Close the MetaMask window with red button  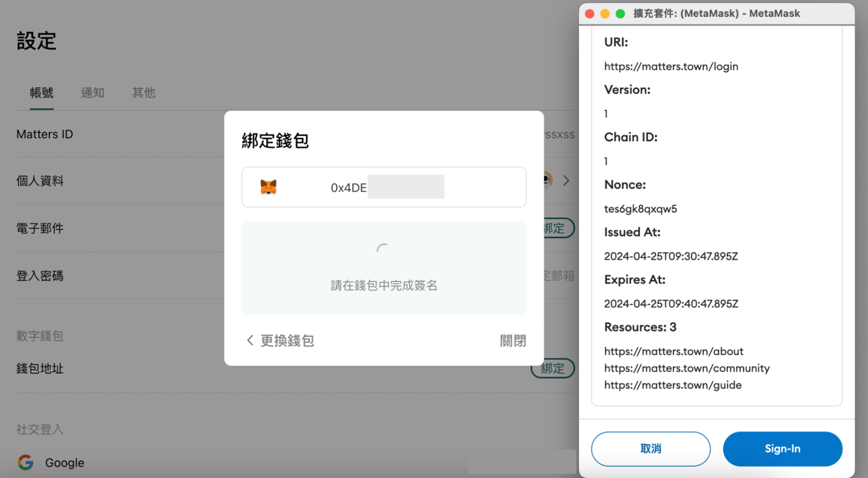(590, 13)
